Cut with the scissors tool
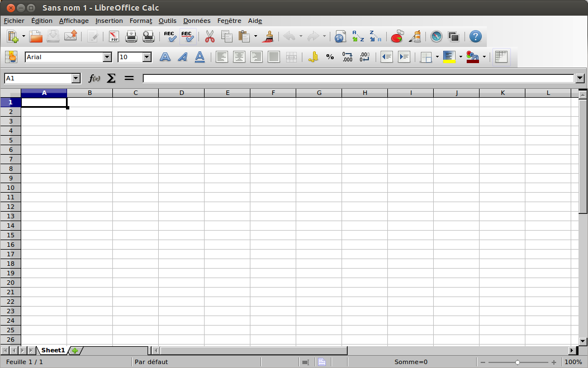This screenshot has height=368, width=588. 210,36
